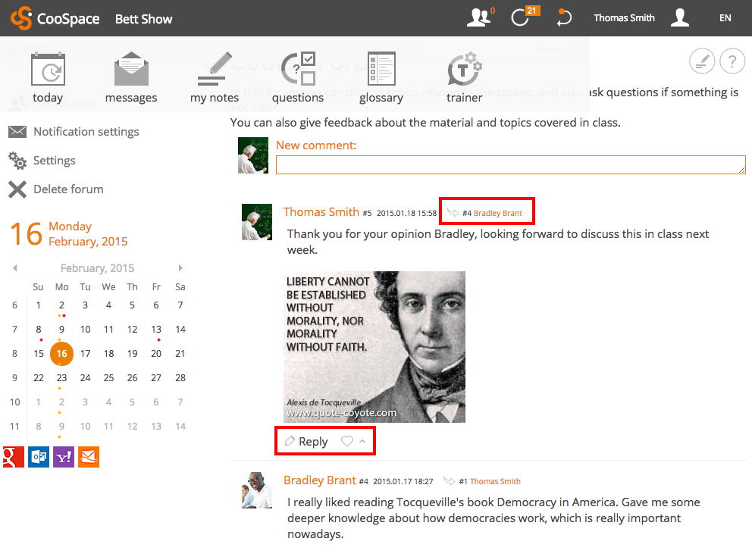Export calendar to Yahoo icon

[64, 457]
